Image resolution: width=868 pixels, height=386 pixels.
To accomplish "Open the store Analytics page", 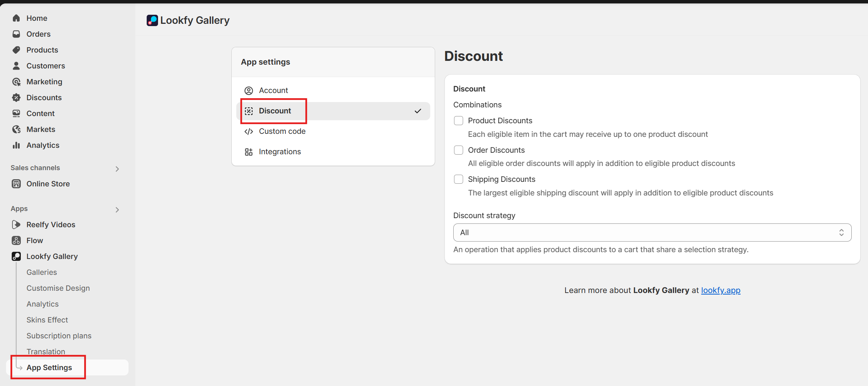I will click(x=43, y=145).
